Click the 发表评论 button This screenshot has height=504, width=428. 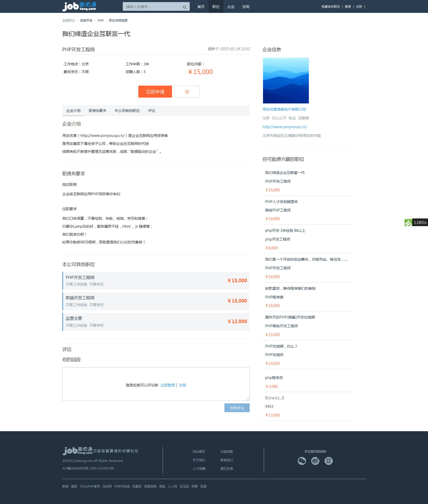tap(237, 408)
